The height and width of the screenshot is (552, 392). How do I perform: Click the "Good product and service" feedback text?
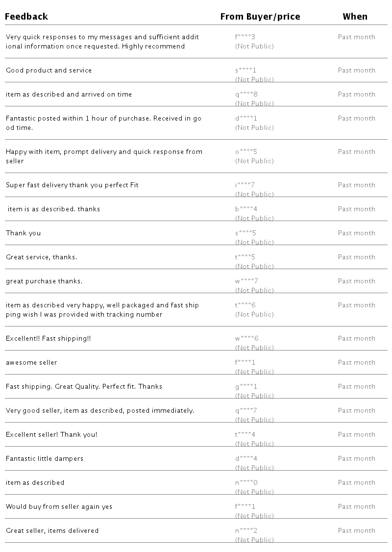coord(49,70)
